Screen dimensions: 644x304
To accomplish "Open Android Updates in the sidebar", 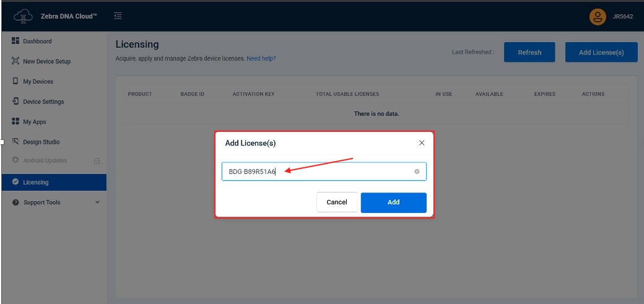I will pos(45,161).
